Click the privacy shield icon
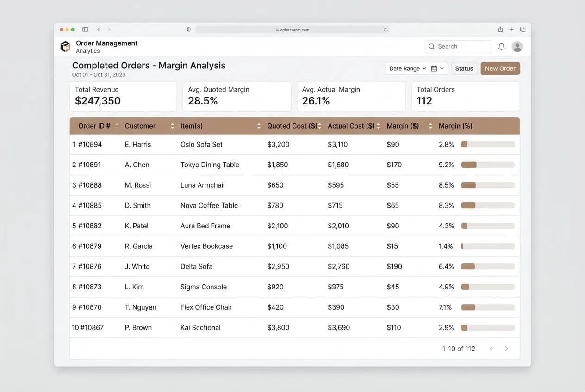Screen dimensions: 585x392 click(188, 30)
